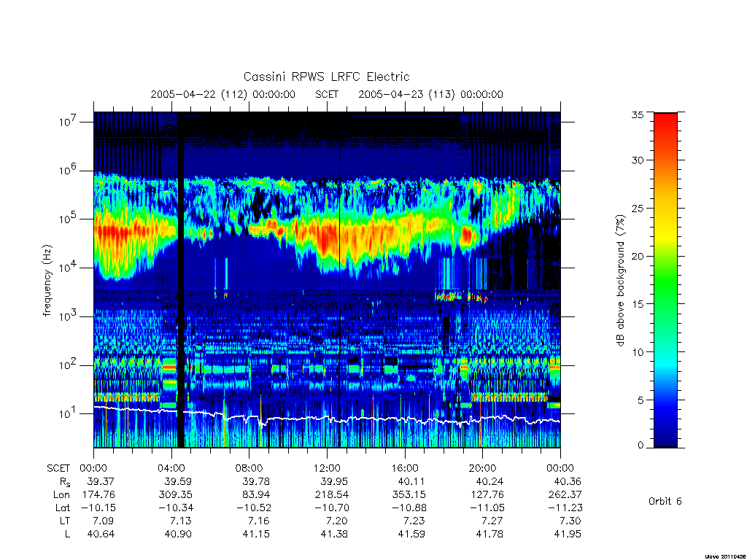Click the 10^4 frequency tick label
The width and height of the screenshot is (747, 560).
pyautogui.click(x=67, y=268)
